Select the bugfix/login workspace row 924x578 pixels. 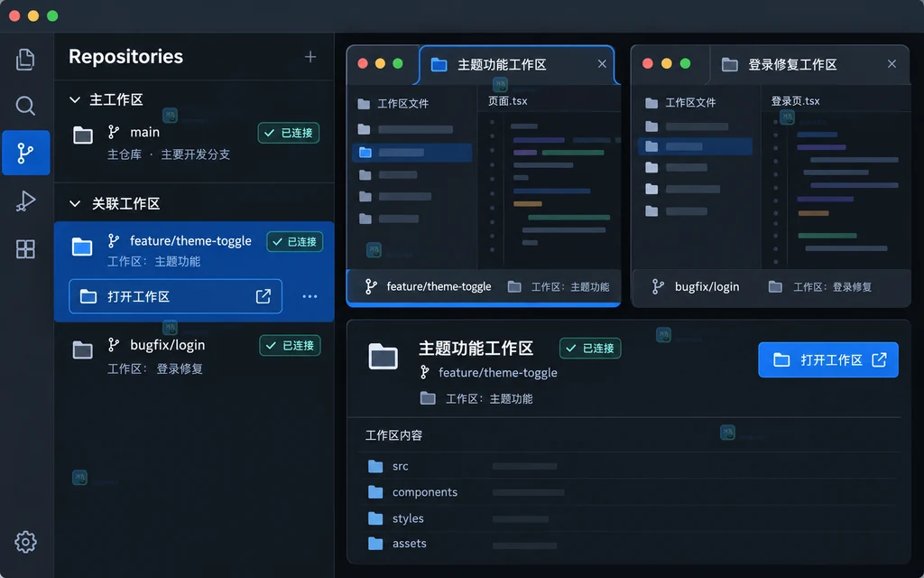coord(194,356)
